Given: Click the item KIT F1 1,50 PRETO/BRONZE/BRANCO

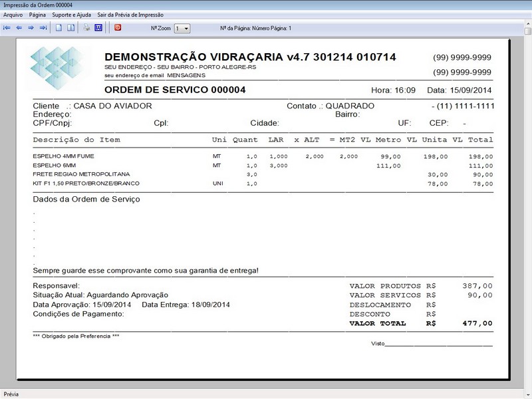Looking at the screenshot, I should point(86,184).
